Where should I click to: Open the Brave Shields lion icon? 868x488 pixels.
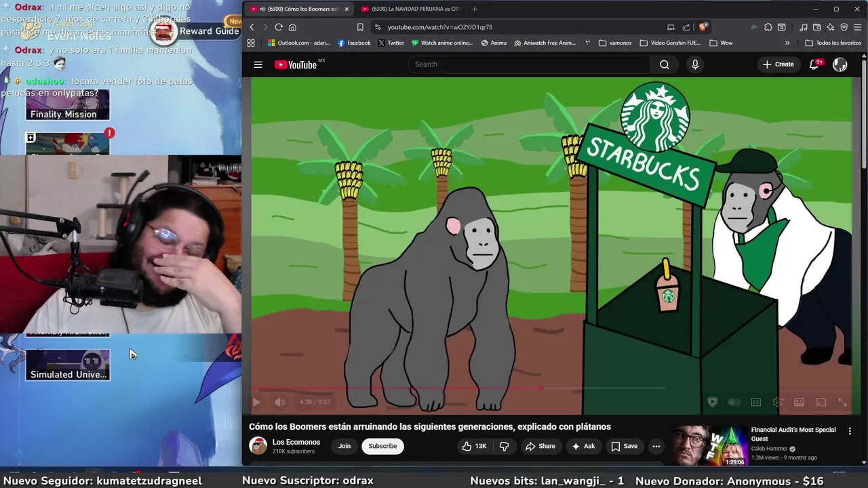[703, 27]
